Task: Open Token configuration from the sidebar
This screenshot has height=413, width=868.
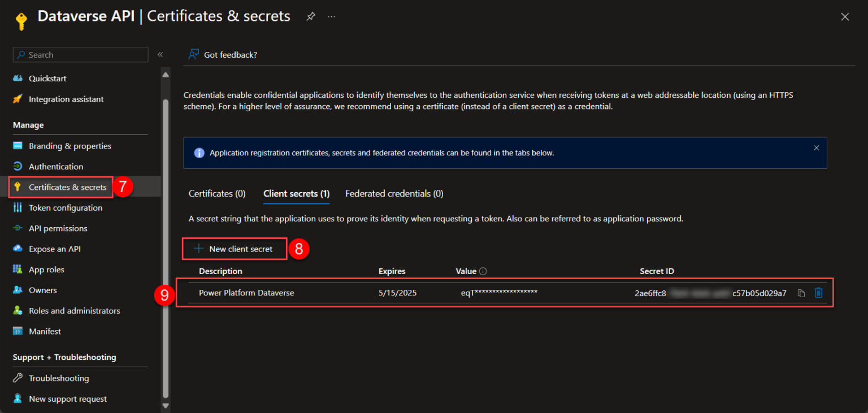Action: [x=66, y=207]
